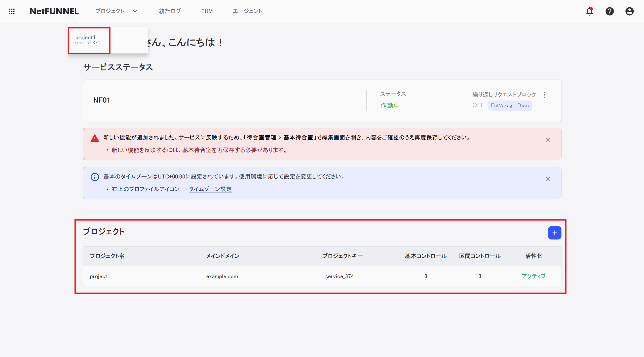Open the project1 table row
The width and height of the screenshot is (644, 357).
click(100, 276)
